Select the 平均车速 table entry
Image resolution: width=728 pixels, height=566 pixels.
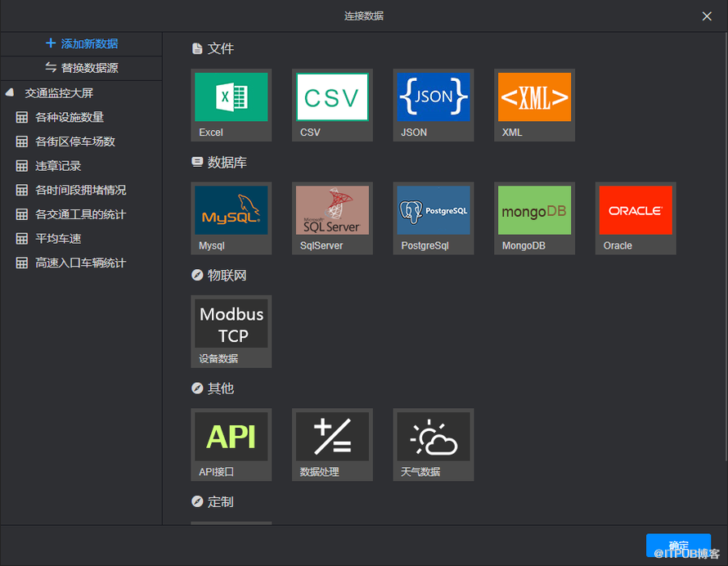coord(58,239)
